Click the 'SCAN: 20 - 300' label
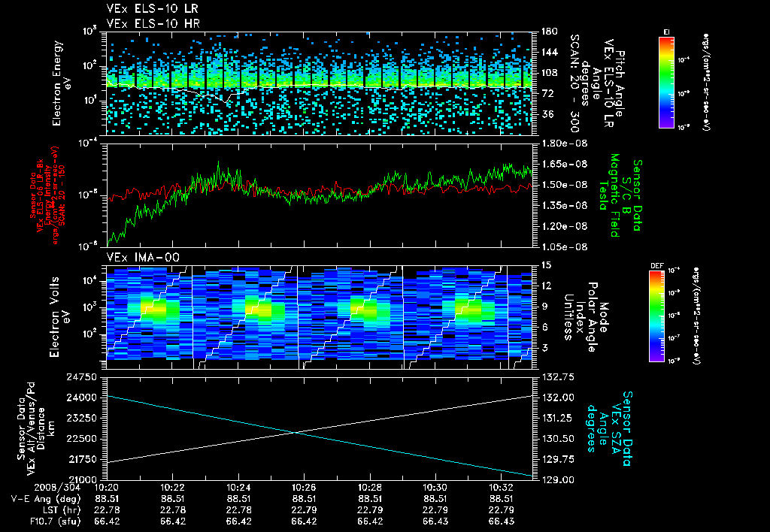 pyautogui.click(x=574, y=83)
